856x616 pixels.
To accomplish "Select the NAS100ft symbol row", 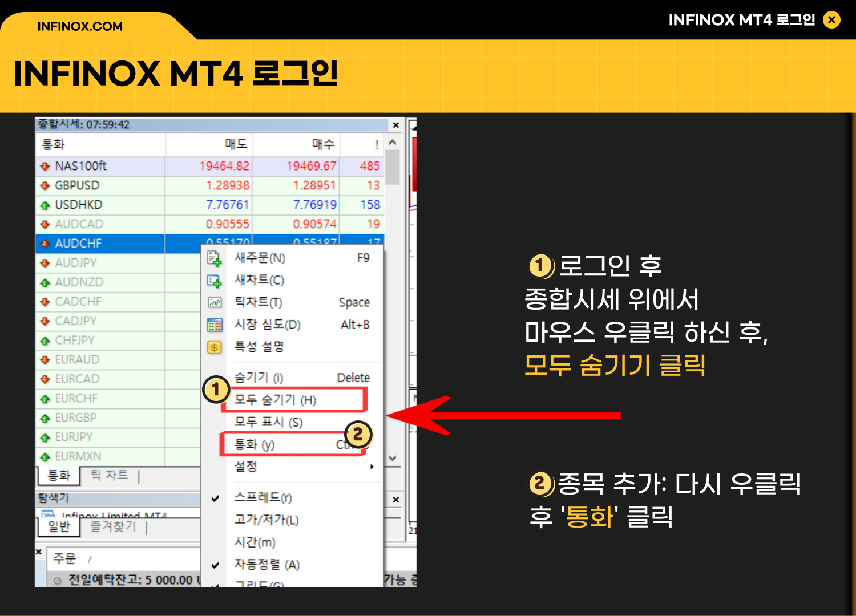I will (x=210, y=167).
